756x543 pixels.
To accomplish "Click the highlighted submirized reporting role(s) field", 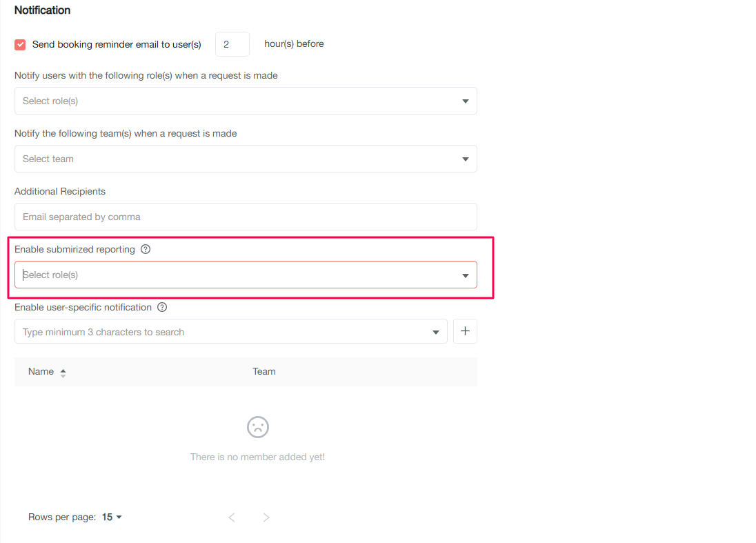I will 235,275.
